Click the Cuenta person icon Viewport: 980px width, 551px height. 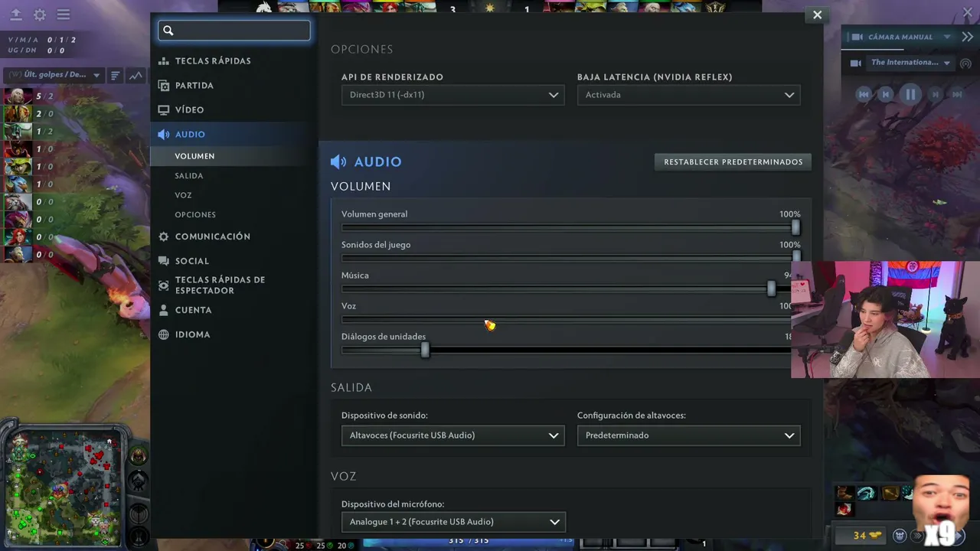click(x=163, y=311)
